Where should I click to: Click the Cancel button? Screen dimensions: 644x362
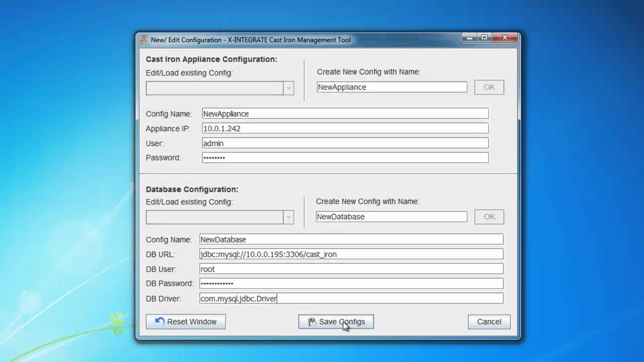coord(489,322)
